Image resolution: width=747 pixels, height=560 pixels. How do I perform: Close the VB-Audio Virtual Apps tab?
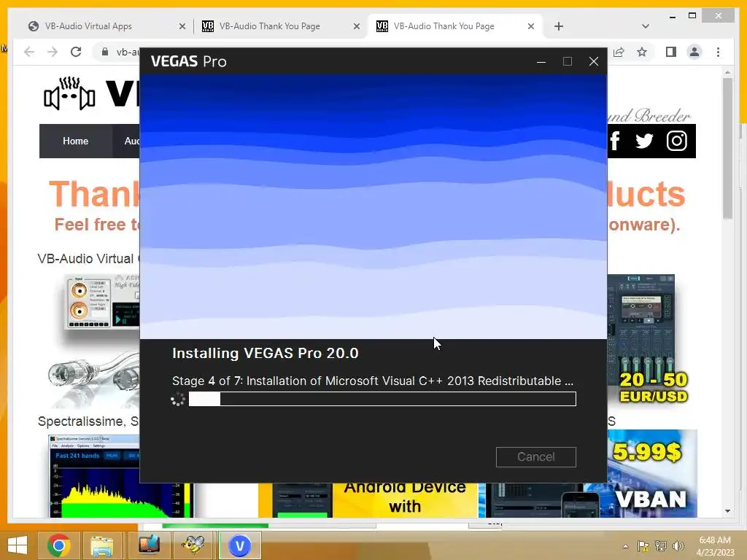tap(182, 26)
